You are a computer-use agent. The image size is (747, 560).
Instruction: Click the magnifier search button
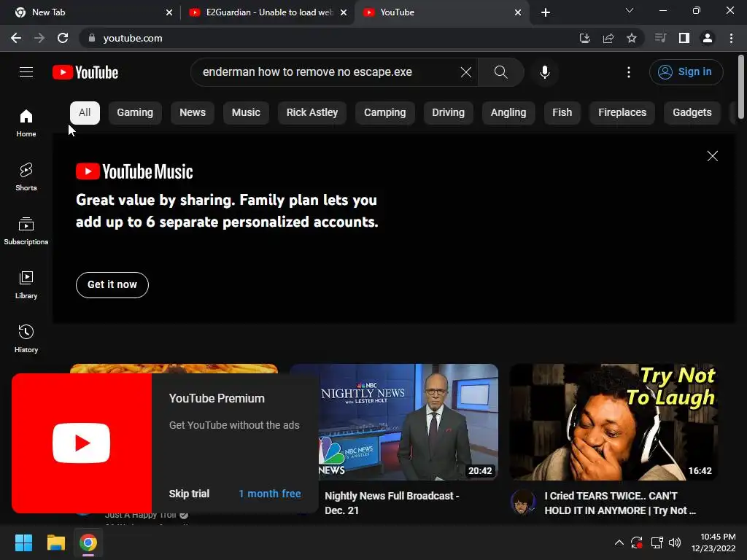click(x=500, y=72)
